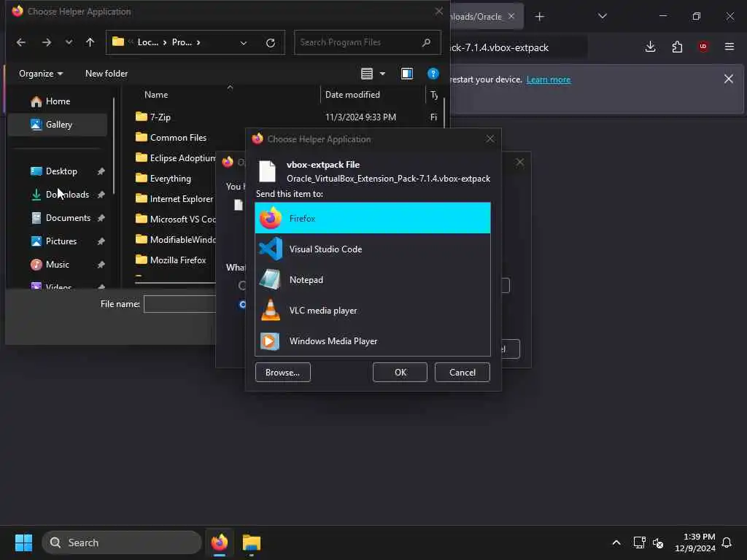Open Music in the navigation pane
Viewport: 747px width, 560px height.
click(x=57, y=264)
